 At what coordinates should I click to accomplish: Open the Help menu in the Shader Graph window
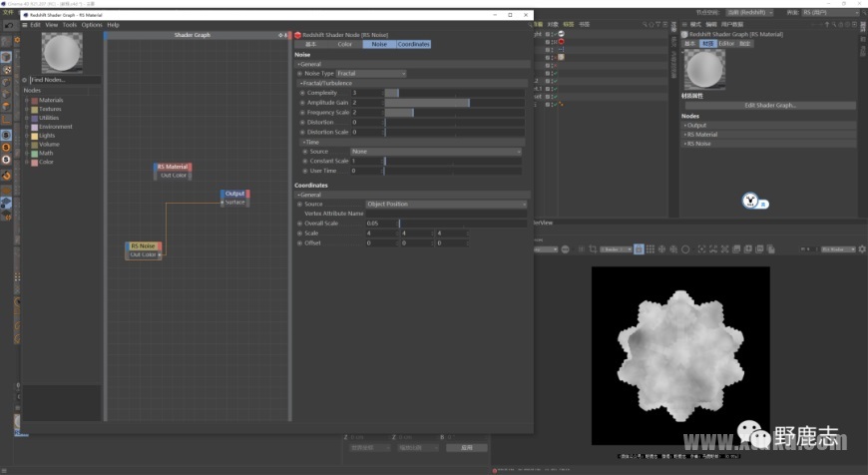click(x=113, y=25)
